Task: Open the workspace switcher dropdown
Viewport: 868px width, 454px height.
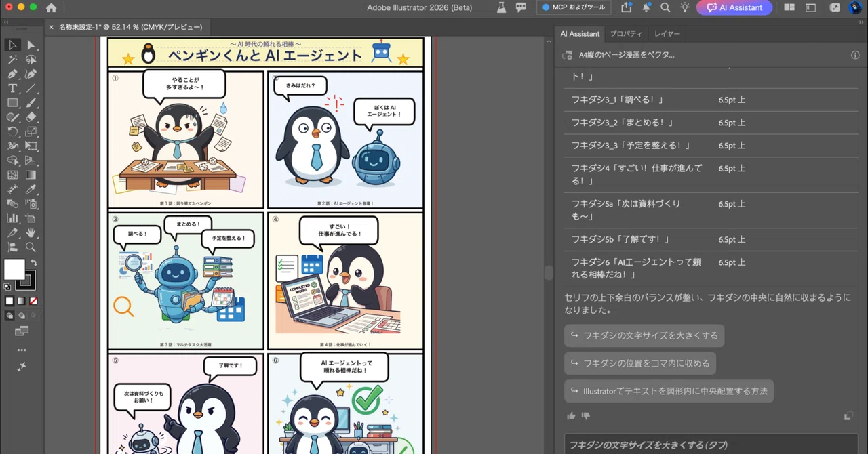Action: pyautogui.click(x=811, y=7)
